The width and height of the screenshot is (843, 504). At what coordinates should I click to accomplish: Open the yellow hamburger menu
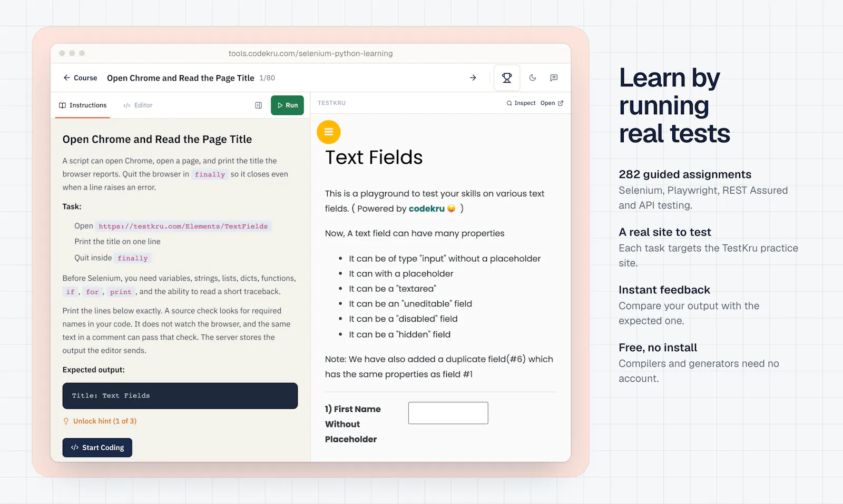coord(329,132)
